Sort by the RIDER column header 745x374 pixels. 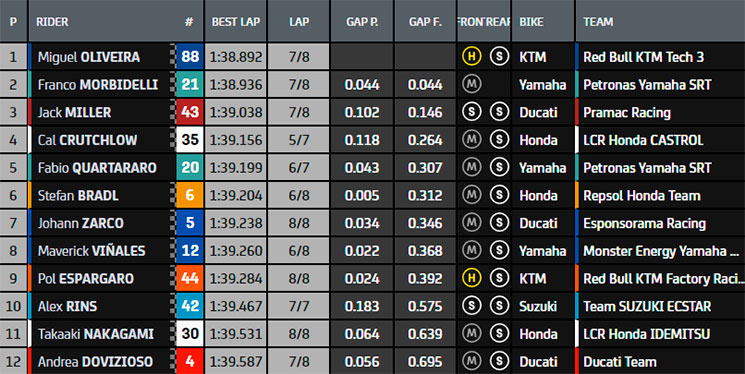point(52,22)
